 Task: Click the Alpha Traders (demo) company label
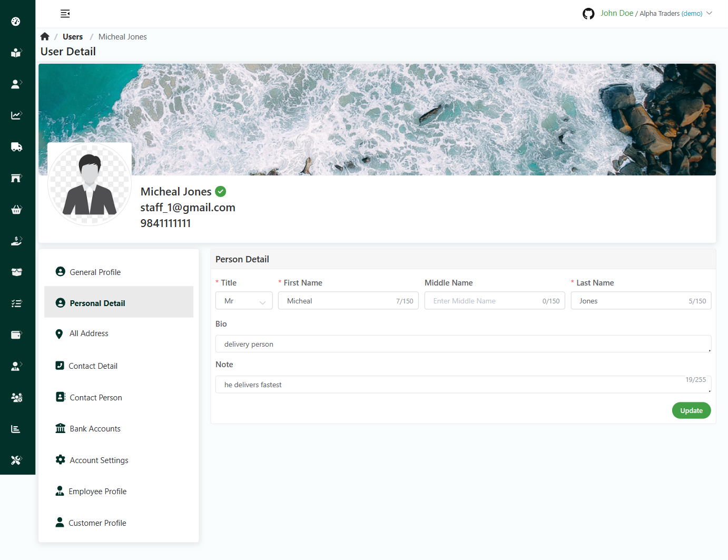(671, 14)
